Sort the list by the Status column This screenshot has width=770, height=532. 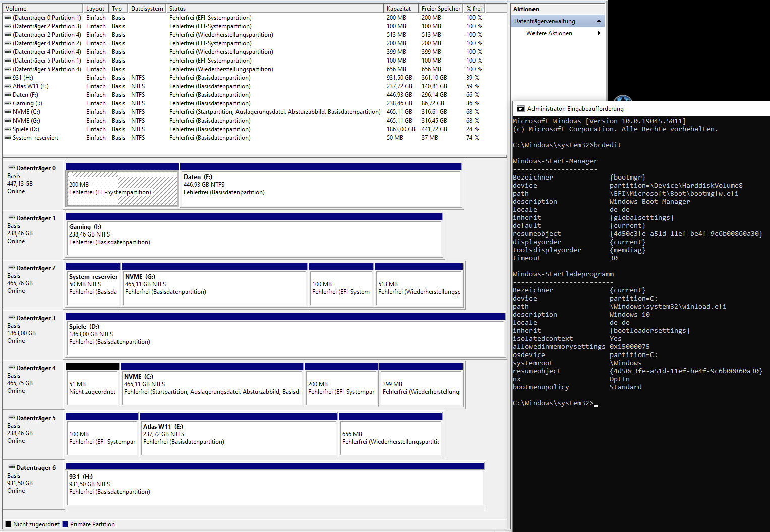275,9
